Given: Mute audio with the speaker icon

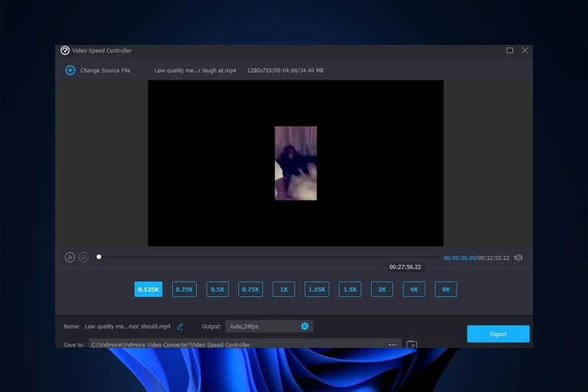Looking at the screenshot, I should tap(518, 257).
